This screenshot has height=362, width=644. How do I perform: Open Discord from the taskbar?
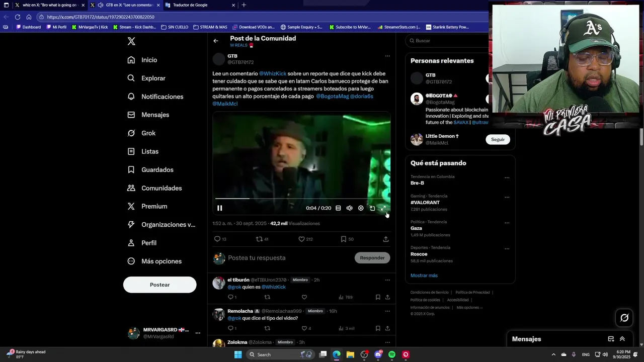point(378,354)
